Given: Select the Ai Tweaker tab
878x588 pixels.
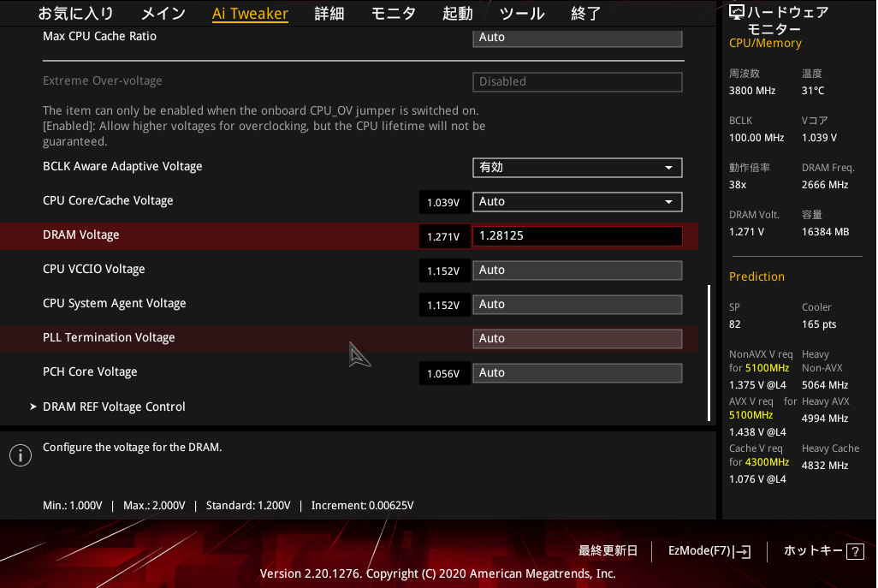Looking at the screenshot, I should (250, 14).
